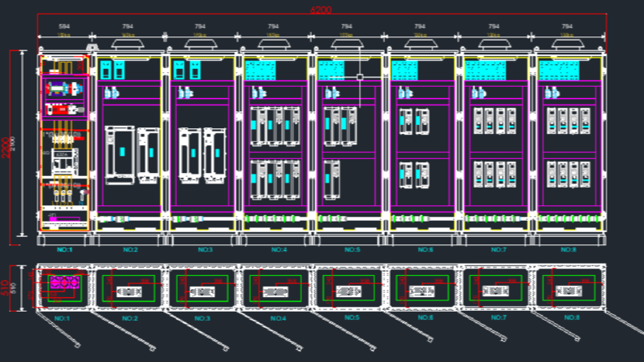This screenshot has height=362, width=644.
Task: Select the 794 dimension above cabinet NO:8
Action: pos(567,26)
